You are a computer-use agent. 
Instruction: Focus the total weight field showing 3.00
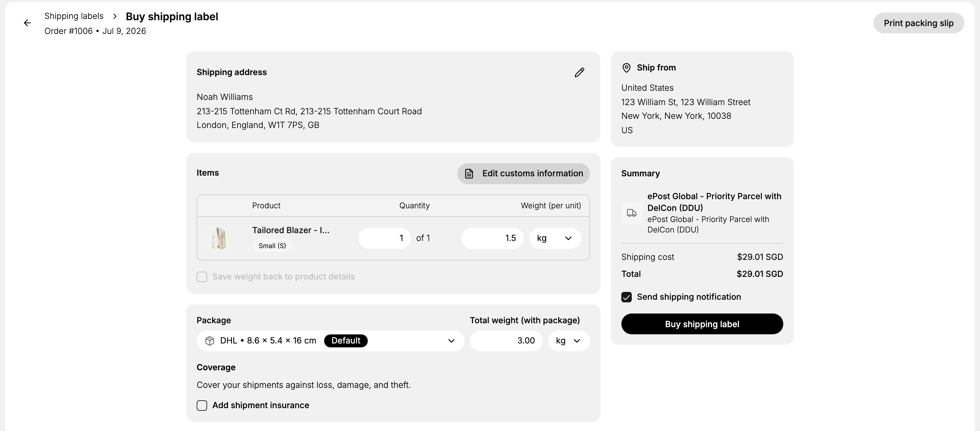pos(506,341)
